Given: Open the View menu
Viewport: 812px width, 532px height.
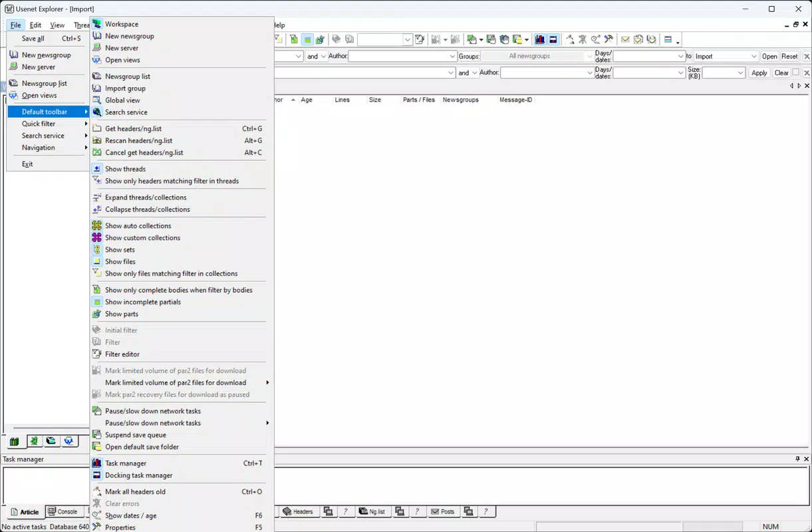Looking at the screenshot, I should 57,25.
